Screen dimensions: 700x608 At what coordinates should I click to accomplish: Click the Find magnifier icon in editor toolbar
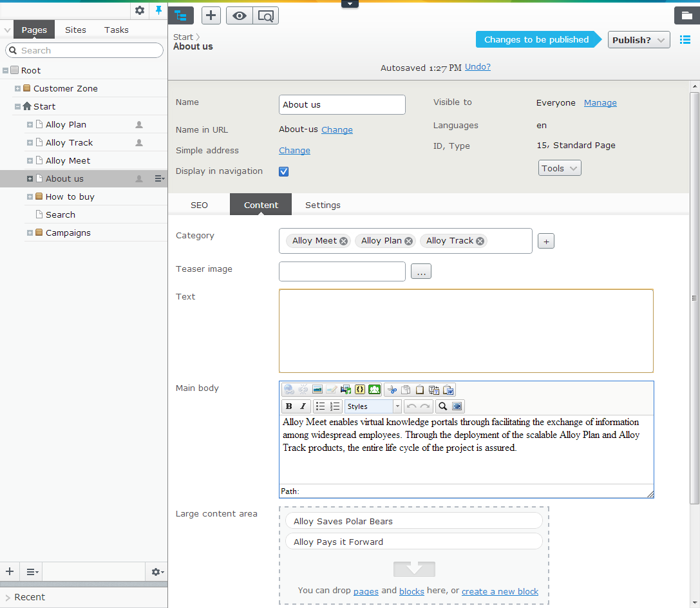coord(442,406)
